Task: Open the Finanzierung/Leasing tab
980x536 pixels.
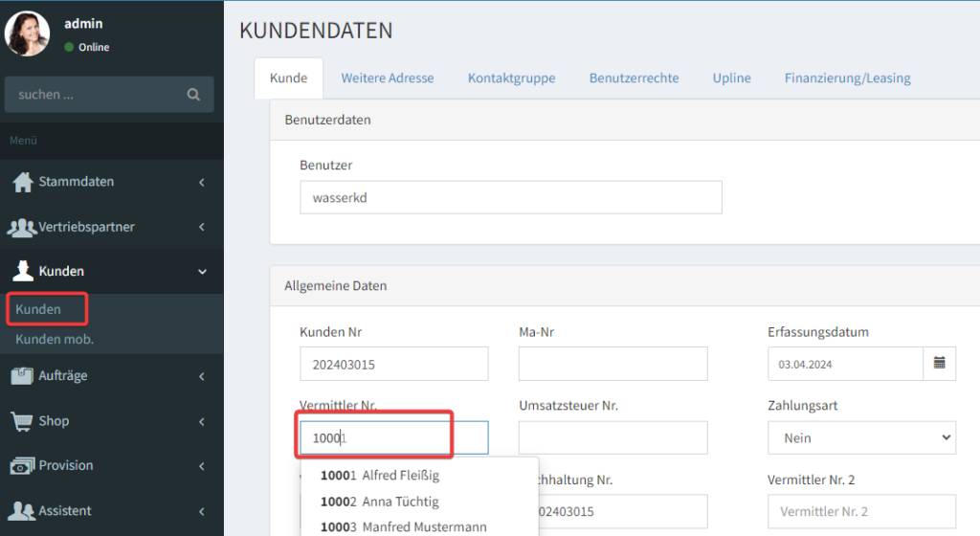Action: [x=847, y=78]
